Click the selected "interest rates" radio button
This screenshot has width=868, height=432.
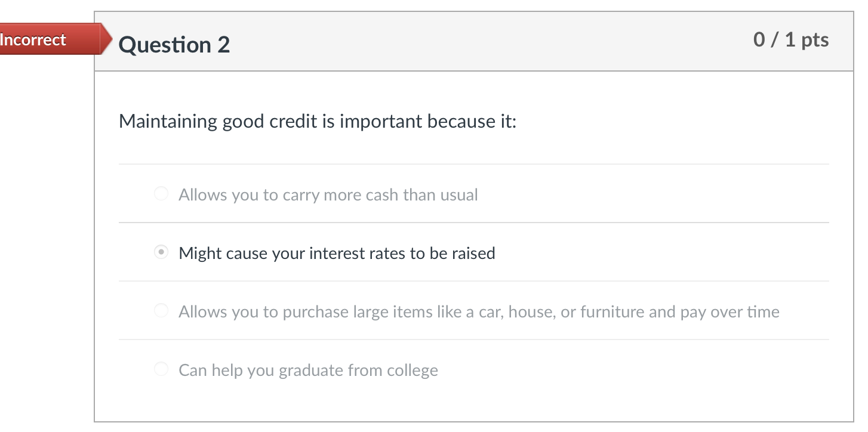pyautogui.click(x=161, y=252)
